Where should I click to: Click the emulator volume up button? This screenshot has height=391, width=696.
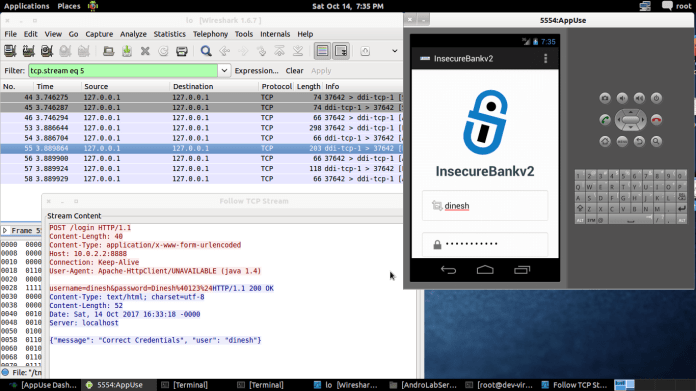point(639,98)
